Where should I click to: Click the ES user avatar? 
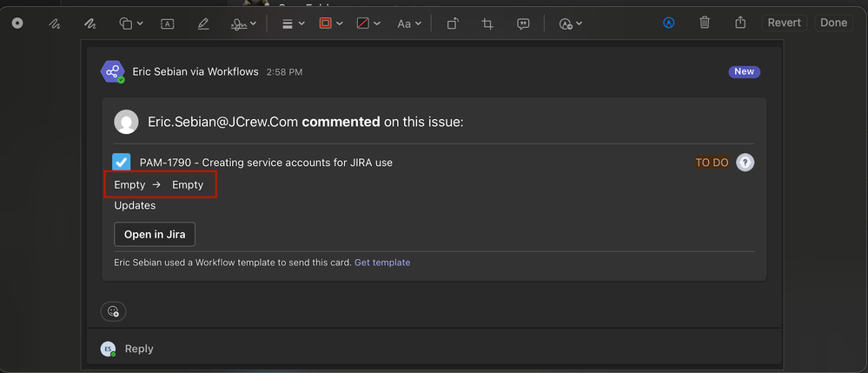click(x=108, y=349)
